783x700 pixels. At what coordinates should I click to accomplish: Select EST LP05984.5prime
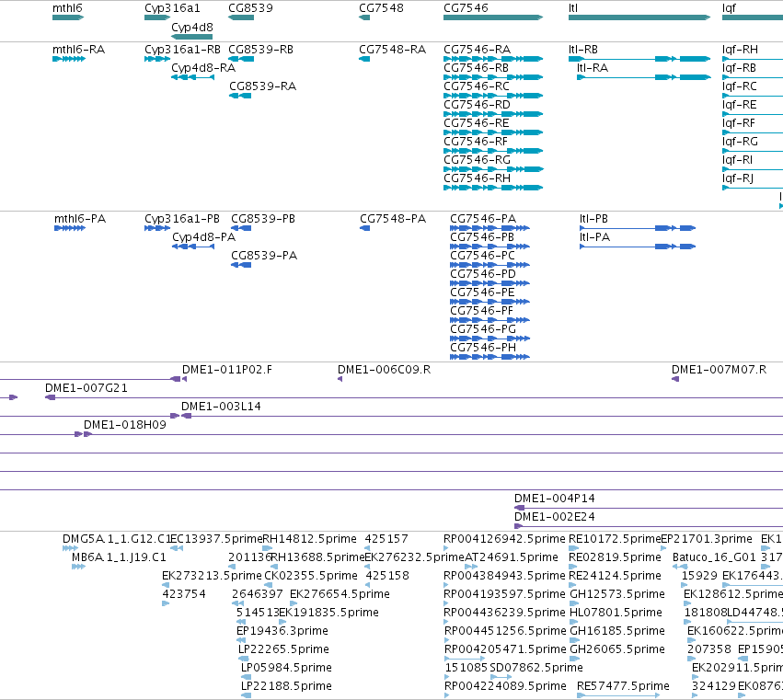pyautogui.click(x=247, y=677)
